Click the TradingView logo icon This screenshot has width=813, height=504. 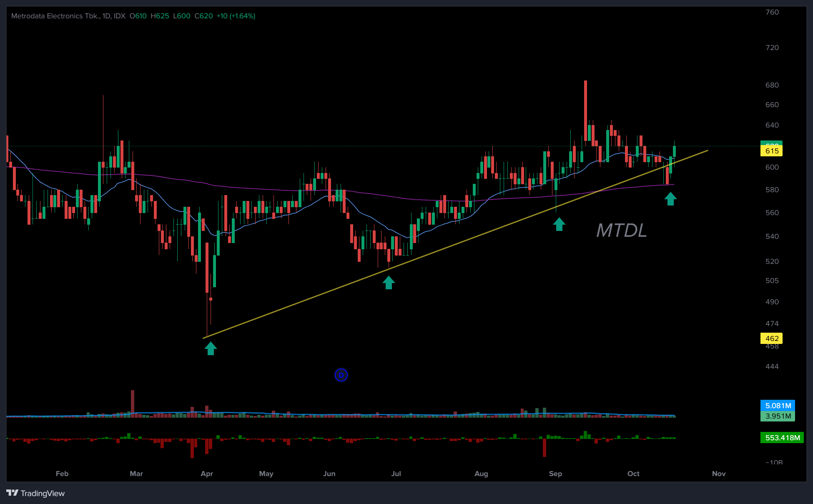[13, 493]
